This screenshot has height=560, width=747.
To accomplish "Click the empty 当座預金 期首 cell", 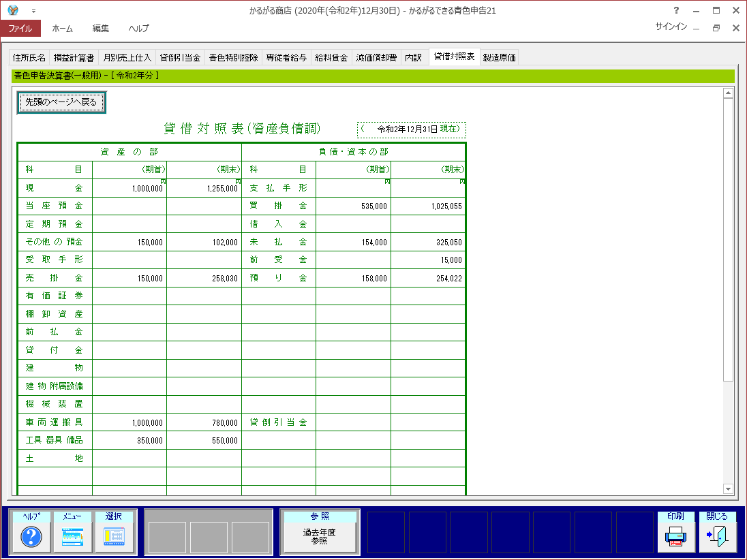I will coord(129,206).
